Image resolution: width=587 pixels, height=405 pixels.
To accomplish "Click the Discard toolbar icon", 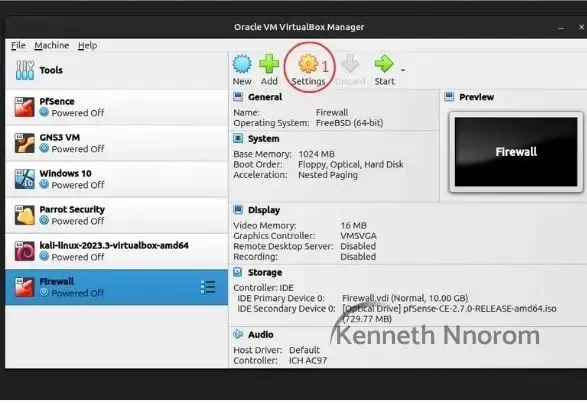I will point(350,64).
